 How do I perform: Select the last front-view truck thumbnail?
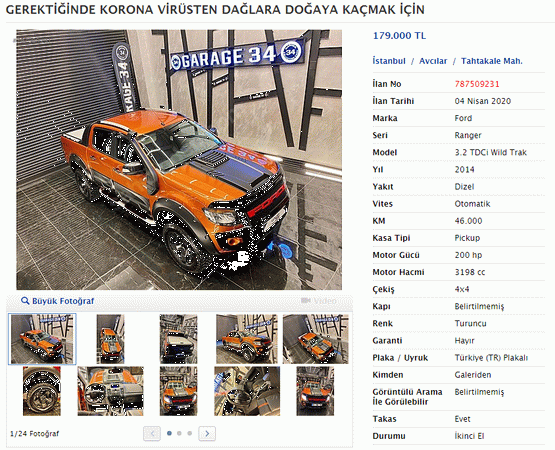point(315,391)
